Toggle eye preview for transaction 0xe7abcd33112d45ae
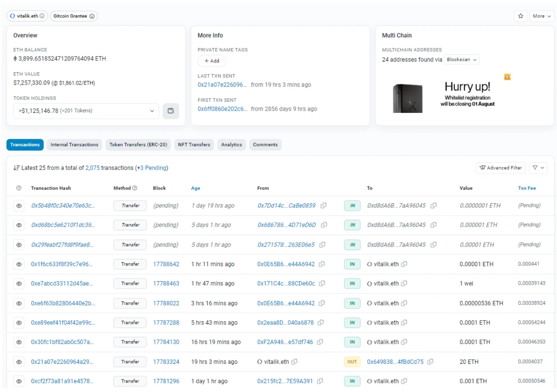 [19, 284]
